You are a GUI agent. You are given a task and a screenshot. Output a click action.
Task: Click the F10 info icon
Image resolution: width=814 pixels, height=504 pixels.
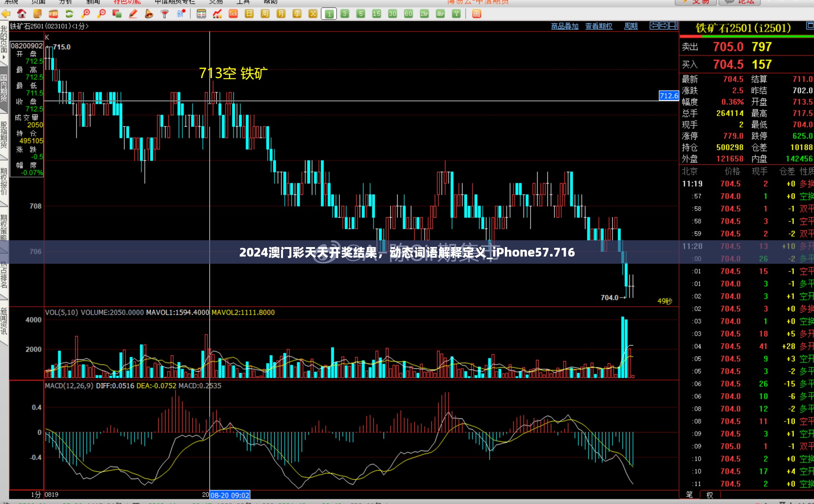click(x=53, y=14)
